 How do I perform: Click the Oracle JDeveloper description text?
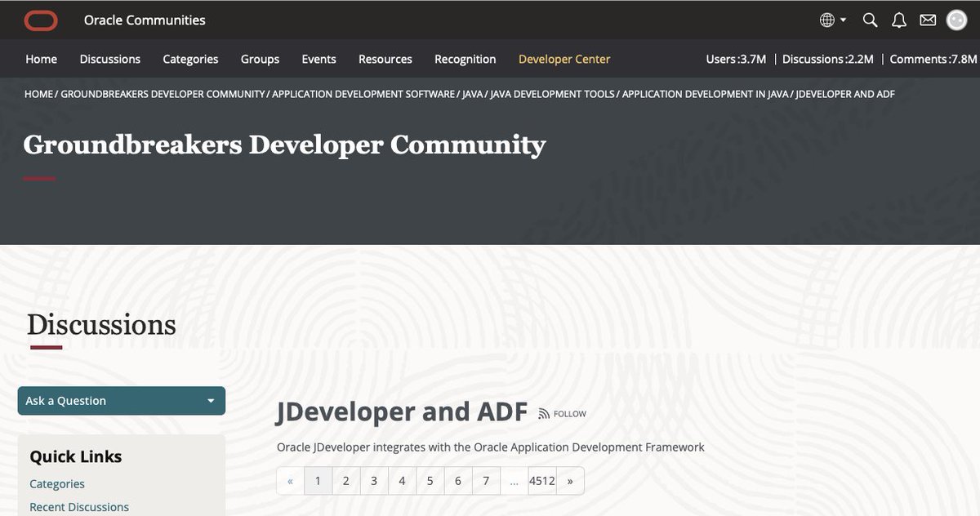click(x=490, y=447)
